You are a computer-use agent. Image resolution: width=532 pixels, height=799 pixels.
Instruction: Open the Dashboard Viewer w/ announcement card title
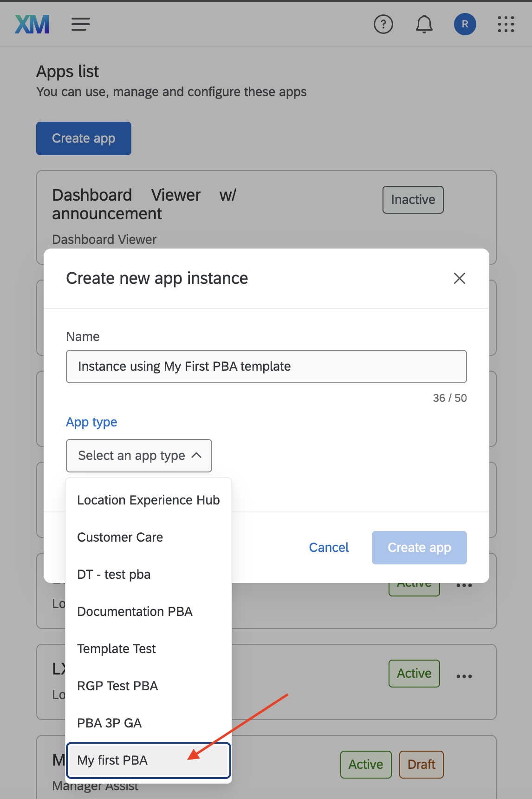click(x=144, y=204)
